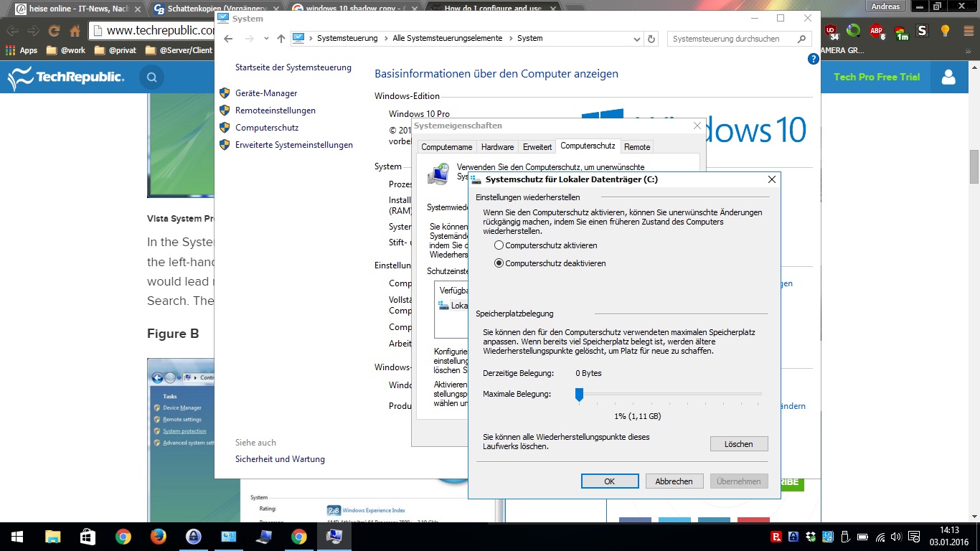Expand the chevron before 'System' in the breadcrumb

point(510,39)
